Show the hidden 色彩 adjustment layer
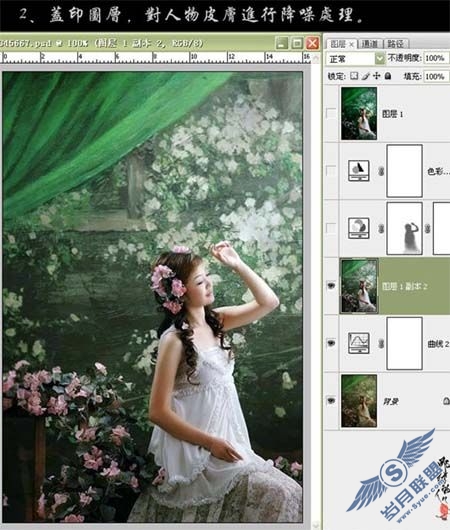This screenshot has width=450, height=530. (331, 171)
